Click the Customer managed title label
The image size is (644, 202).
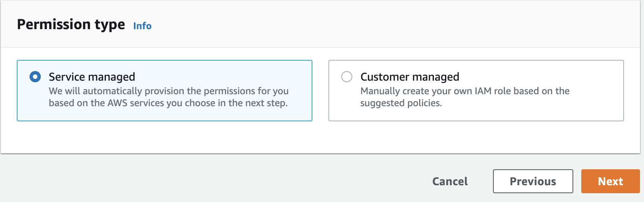[x=410, y=77]
